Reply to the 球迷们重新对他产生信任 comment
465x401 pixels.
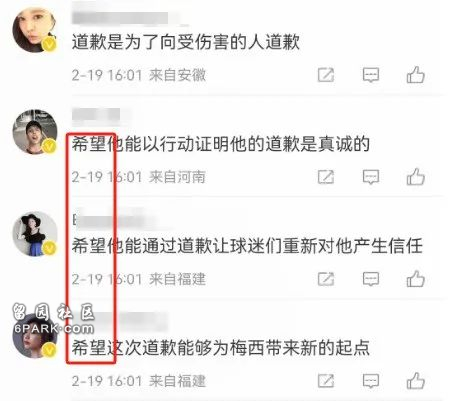tap(371, 279)
